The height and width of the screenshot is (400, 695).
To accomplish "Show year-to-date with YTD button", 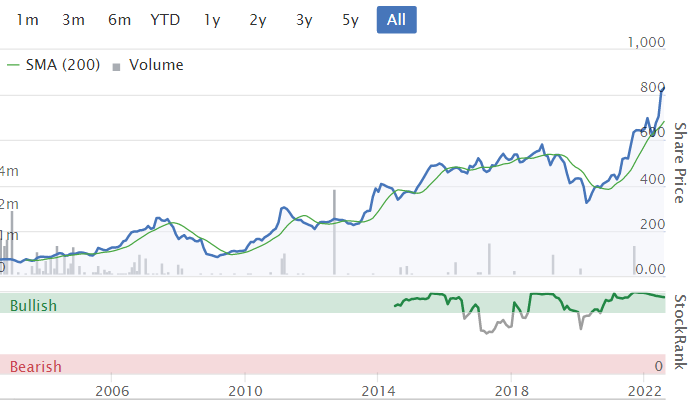I will 165,20.
